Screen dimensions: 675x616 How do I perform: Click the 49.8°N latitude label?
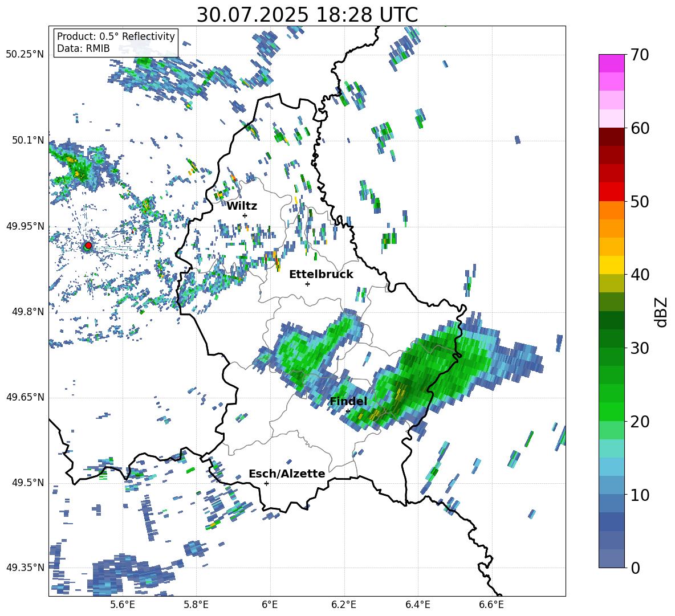28,312
